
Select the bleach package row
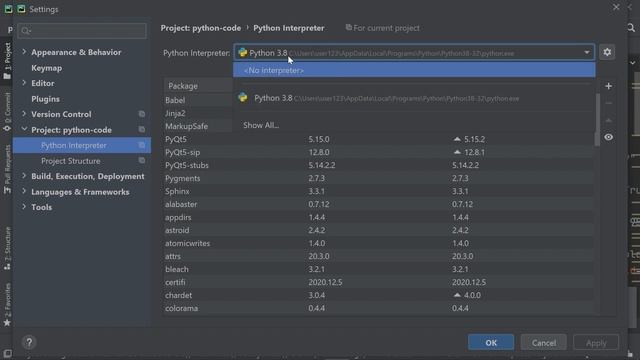click(379, 269)
